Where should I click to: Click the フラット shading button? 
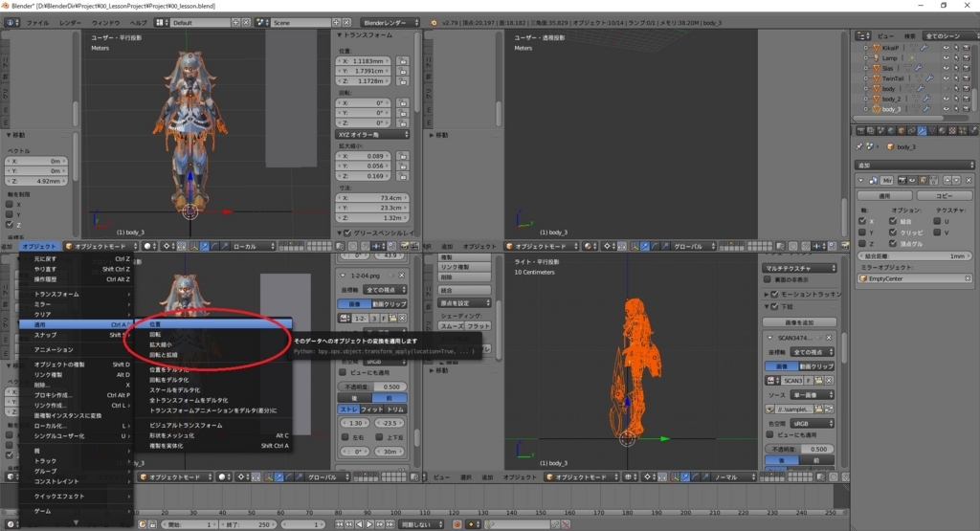click(x=479, y=326)
